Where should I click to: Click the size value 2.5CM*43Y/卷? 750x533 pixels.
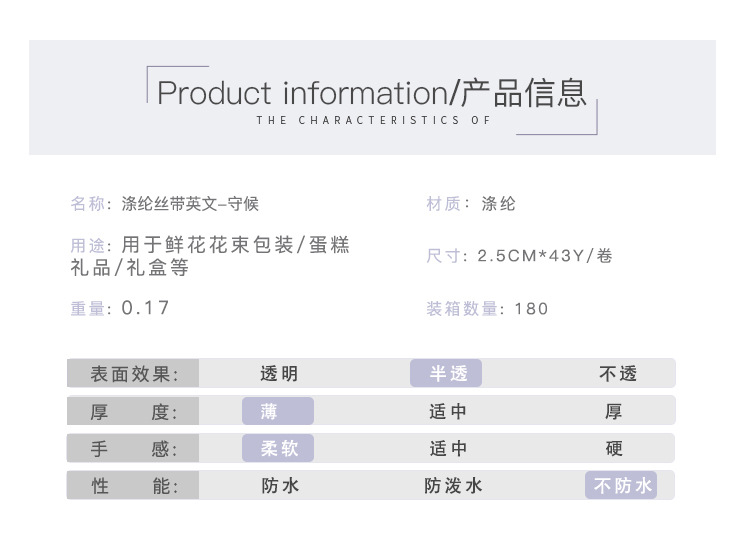pos(545,256)
